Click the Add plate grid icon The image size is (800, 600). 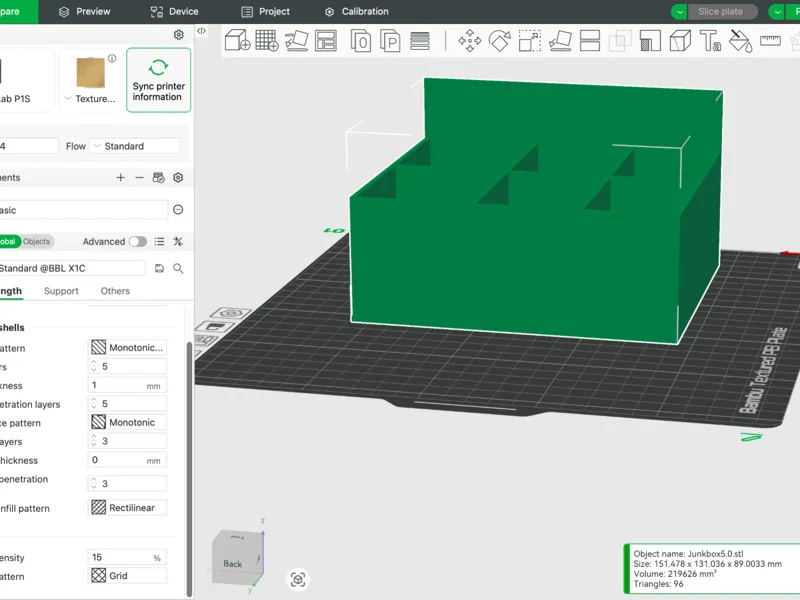tap(267, 40)
